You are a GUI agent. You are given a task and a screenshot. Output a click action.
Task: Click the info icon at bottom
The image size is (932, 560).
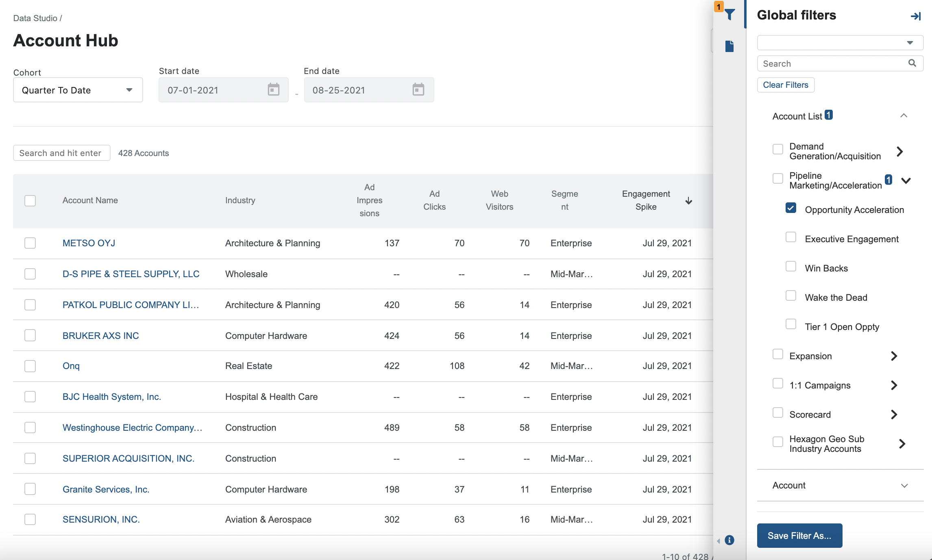pyautogui.click(x=729, y=540)
